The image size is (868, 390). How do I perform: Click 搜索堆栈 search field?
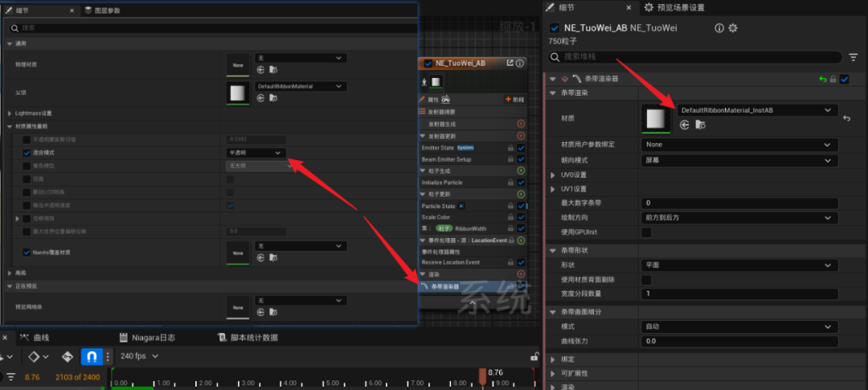click(694, 57)
